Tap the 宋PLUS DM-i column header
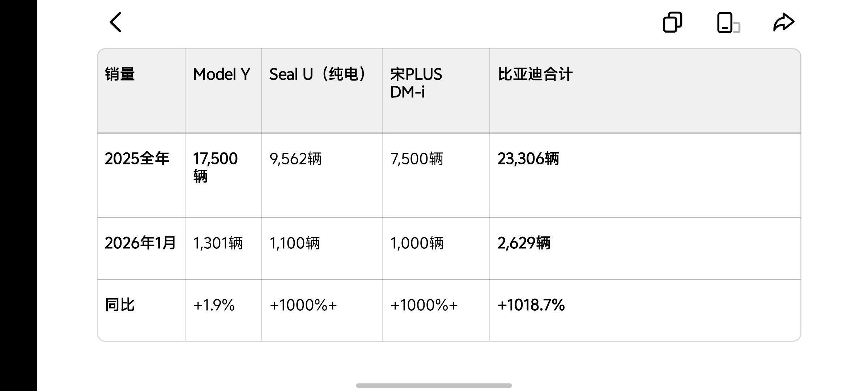Image resolution: width=868 pixels, height=391 pixels. [416, 83]
